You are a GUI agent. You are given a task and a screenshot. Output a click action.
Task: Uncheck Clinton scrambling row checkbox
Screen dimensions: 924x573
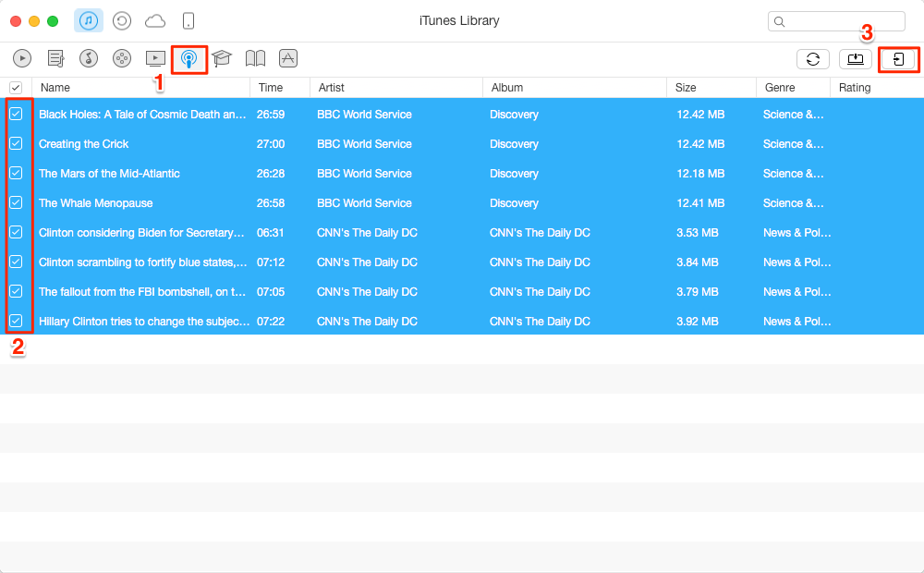(x=16, y=262)
